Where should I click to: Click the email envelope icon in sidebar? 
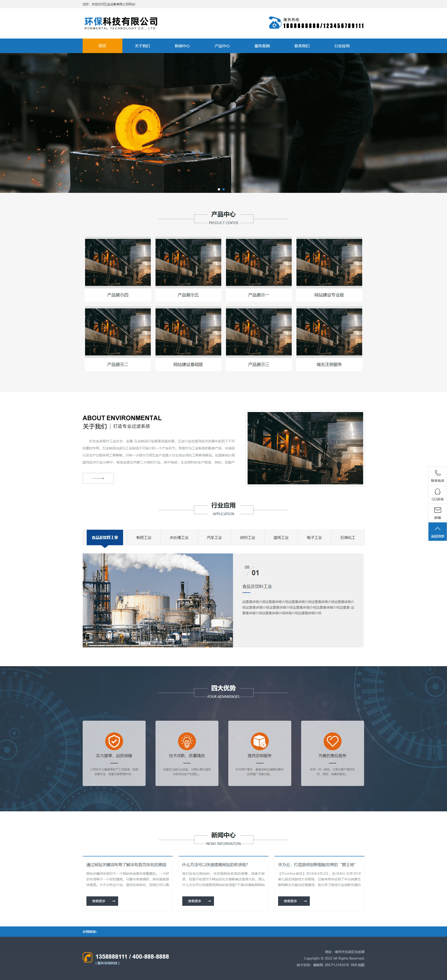coord(438,510)
